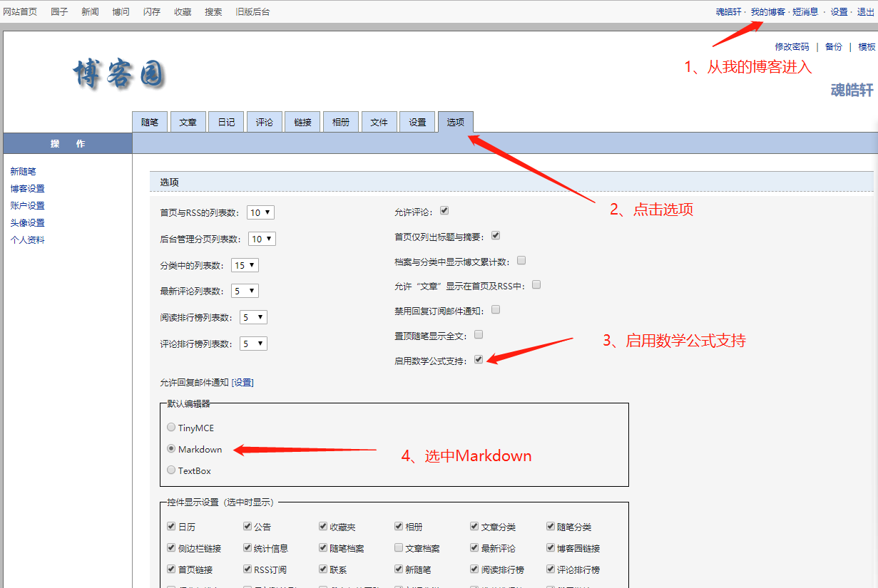Select the TinyMCE editor radio button
878x588 pixels.
[x=171, y=427]
